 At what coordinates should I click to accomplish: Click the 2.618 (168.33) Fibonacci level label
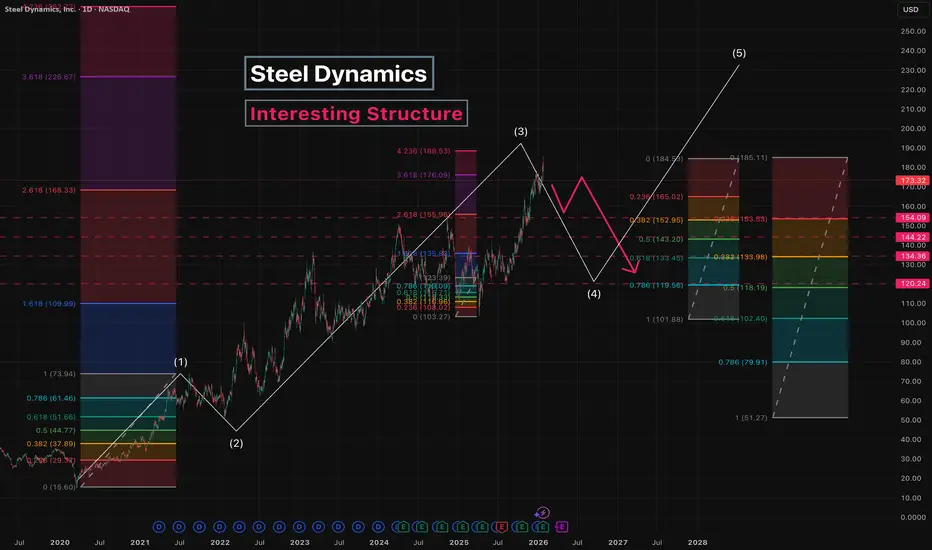click(49, 190)
